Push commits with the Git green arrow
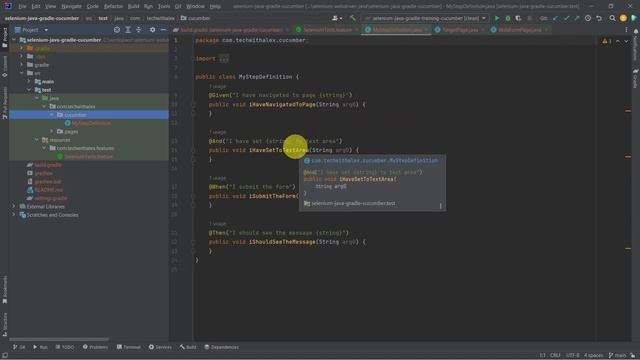Image resolution: width=640 pixels, height=360 pixels. pos(577,18)
